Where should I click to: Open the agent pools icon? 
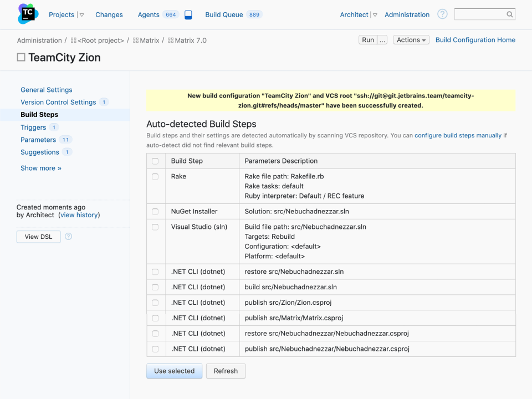[x=188, y=15]
